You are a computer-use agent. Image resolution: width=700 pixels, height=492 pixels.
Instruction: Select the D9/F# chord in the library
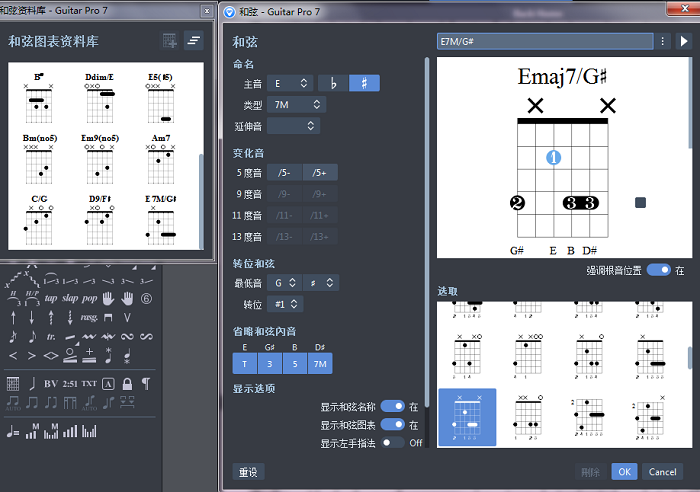(100, 220)
